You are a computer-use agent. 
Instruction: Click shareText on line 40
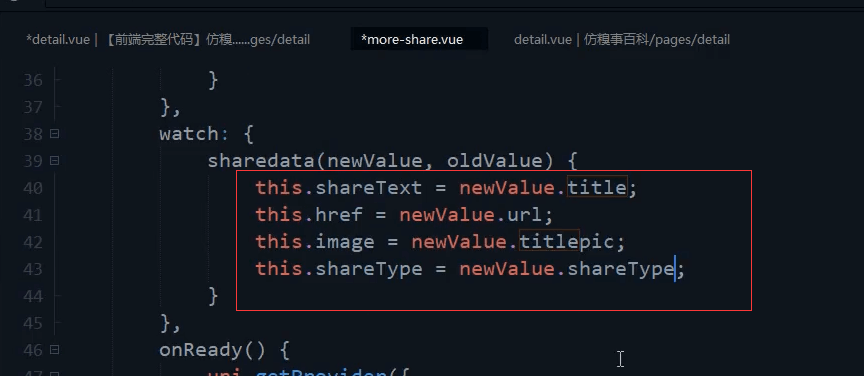369,188
